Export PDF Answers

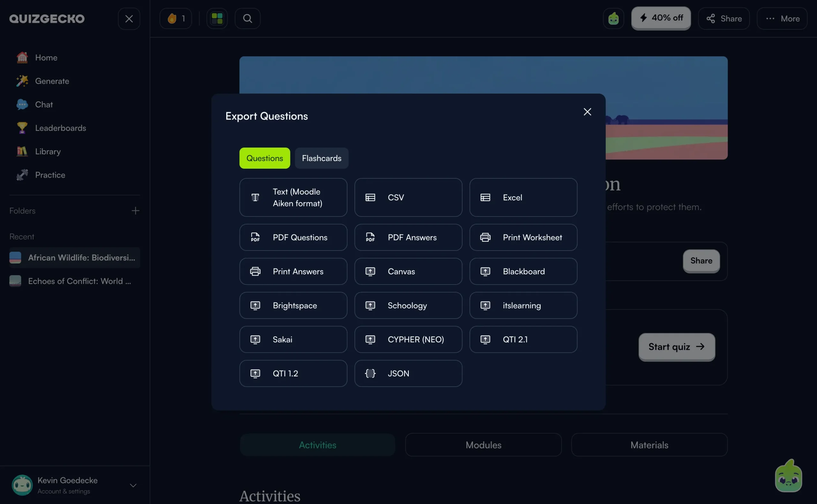[x=408, y=237]
